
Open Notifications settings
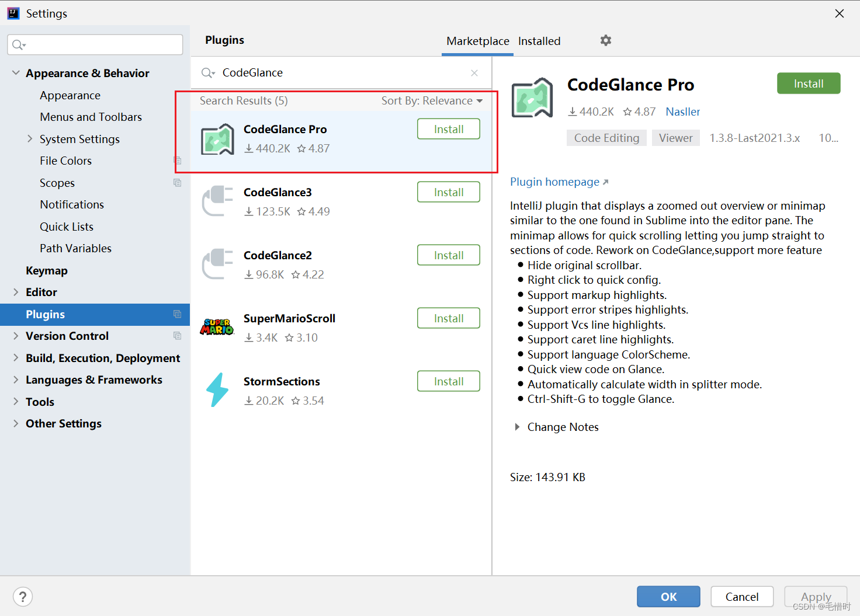tap(72, 204)
